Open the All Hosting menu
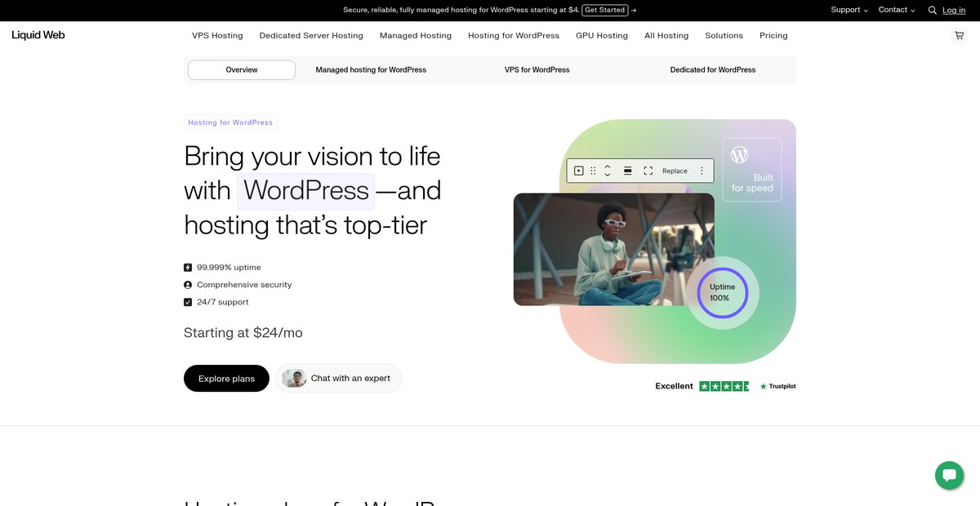Viewport: 980px width, 506px height. (666, 36)
